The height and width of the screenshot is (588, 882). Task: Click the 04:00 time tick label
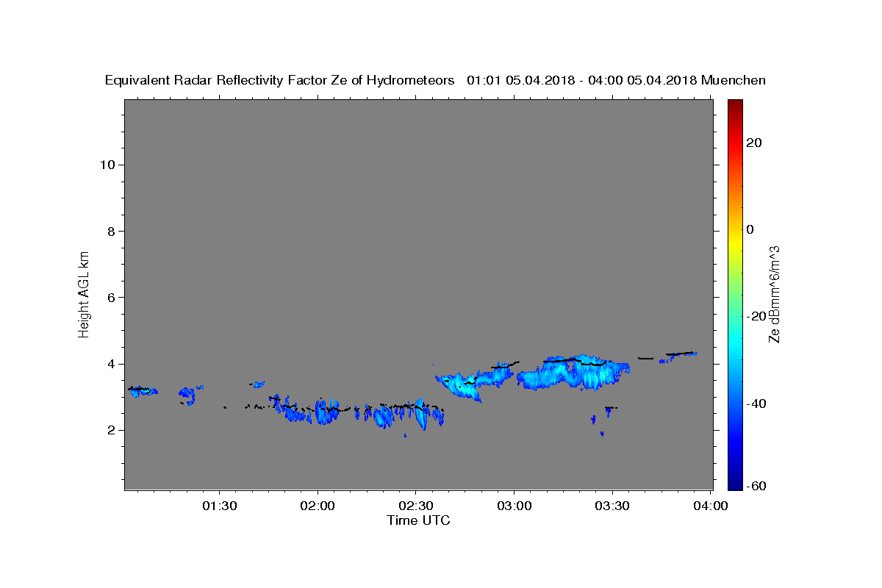711,506
